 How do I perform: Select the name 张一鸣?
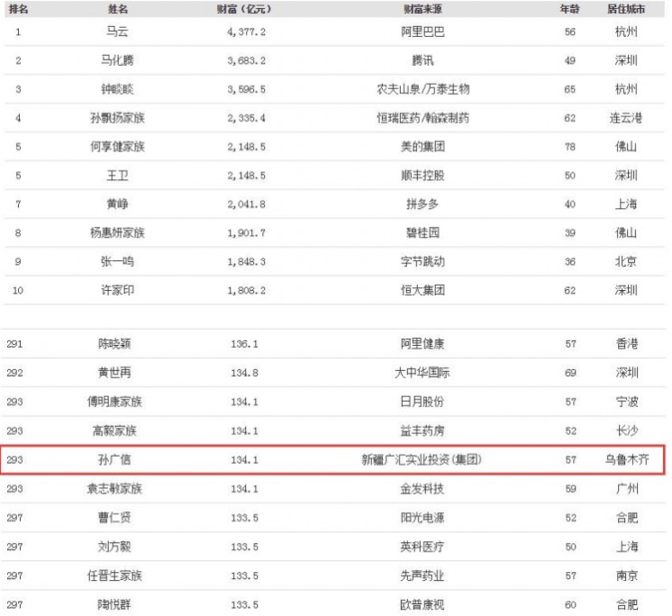click(x=117, y=261)
